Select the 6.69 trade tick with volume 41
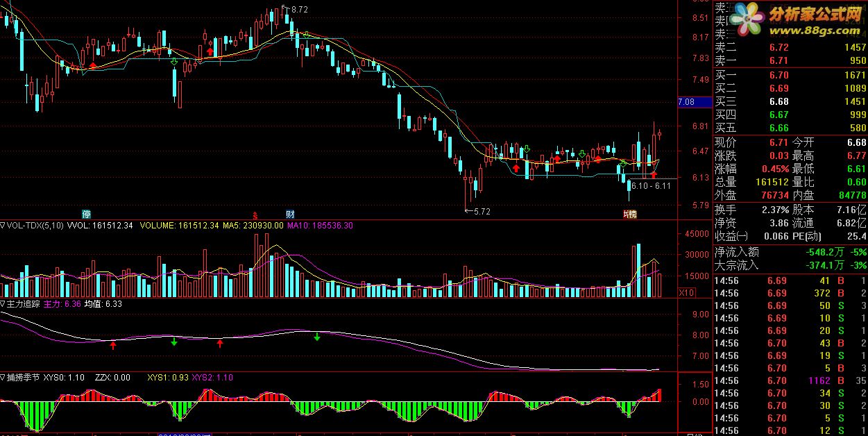 790,280
